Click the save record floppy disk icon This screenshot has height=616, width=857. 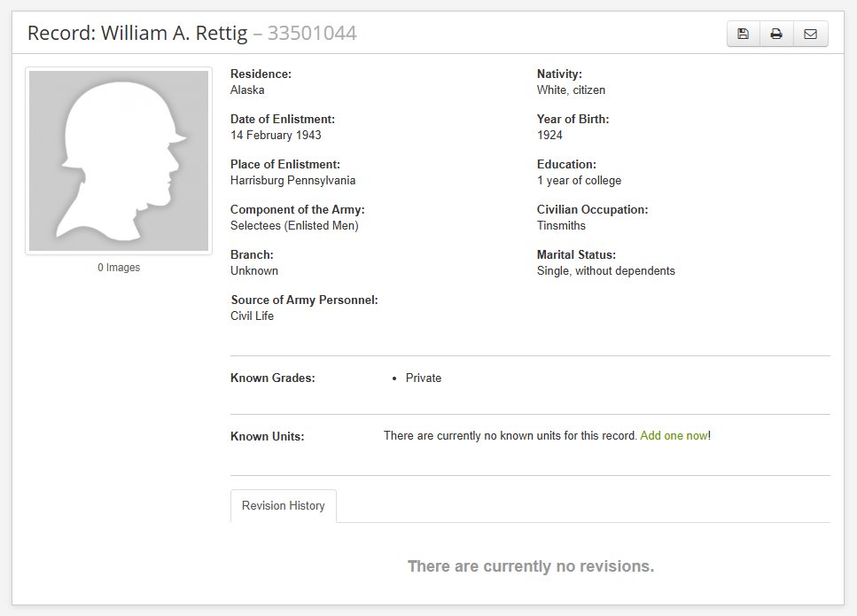click(744, 34)
